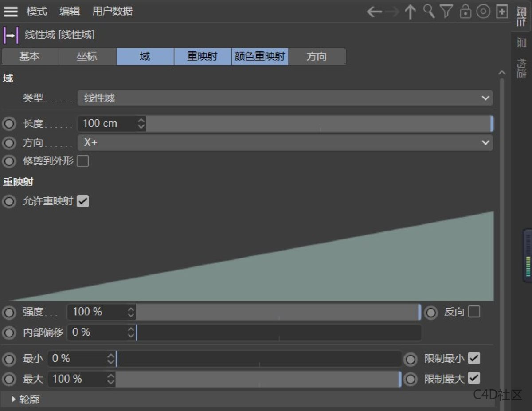532x411 pixels.
Task: Enable the 修剪到外形 checkbox
Action: coord(83,161)
